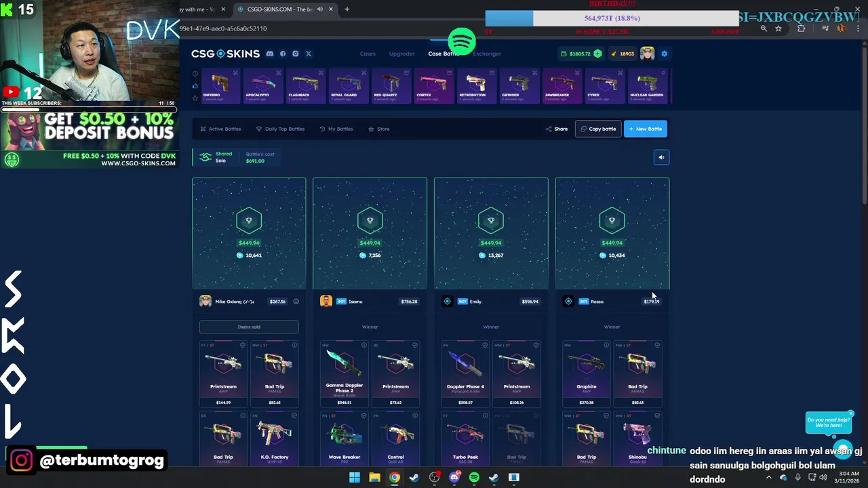Open browser extensions puzzle icon
Image resolution: width=868 pixels, height=488 pixels.
click(x=802, y=28)
